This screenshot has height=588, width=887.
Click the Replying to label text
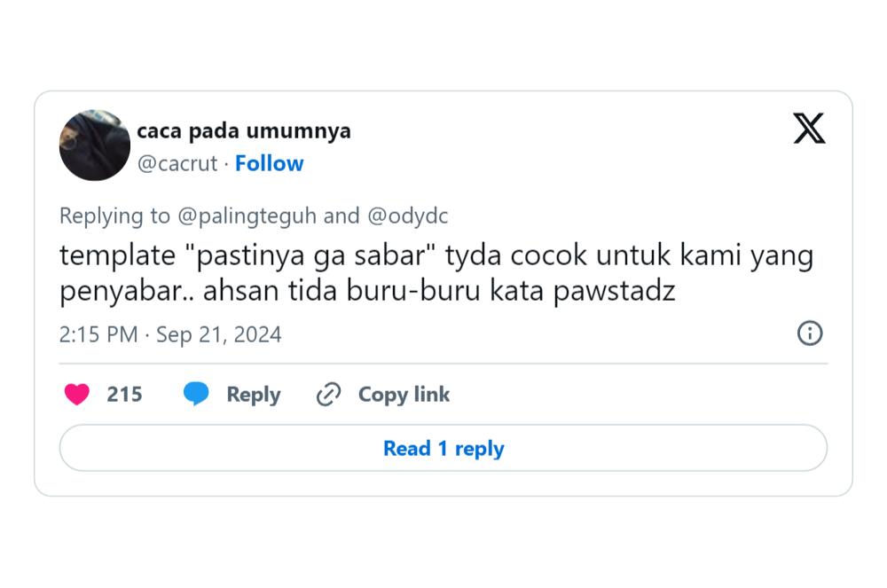[x=114, y=216]
